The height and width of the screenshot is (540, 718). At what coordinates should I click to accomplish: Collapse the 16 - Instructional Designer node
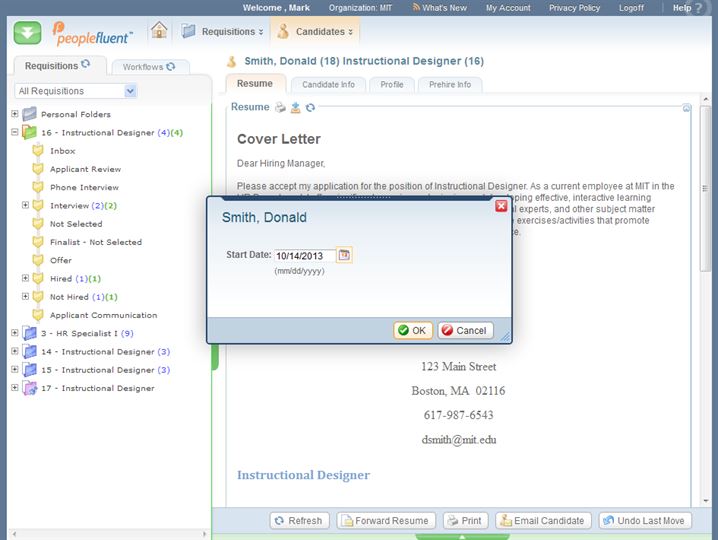click(14, 132)
